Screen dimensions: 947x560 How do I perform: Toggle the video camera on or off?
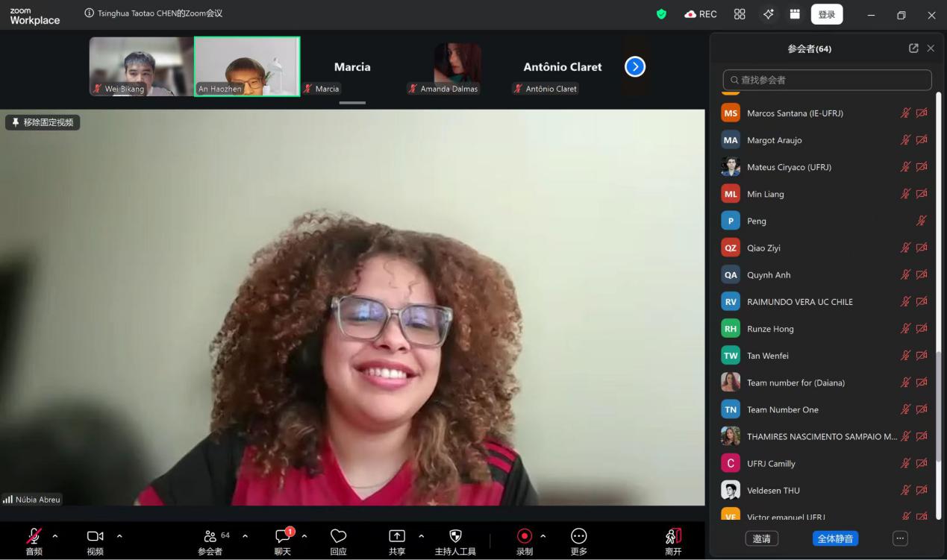pos(95,536)
